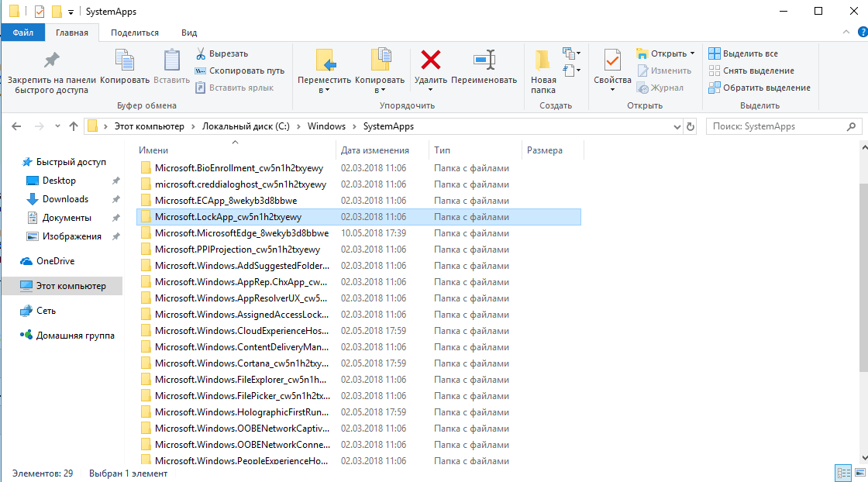
Task: Switch to large icons view in status bar
Action: (x=860, y=473)
